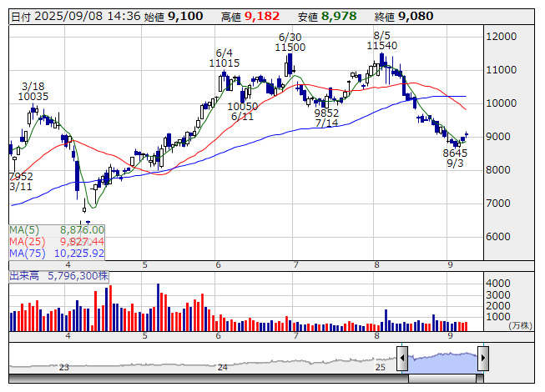Click the 3/18 10035 high annotation
This screenshot has height=392, width=545.
33,91
